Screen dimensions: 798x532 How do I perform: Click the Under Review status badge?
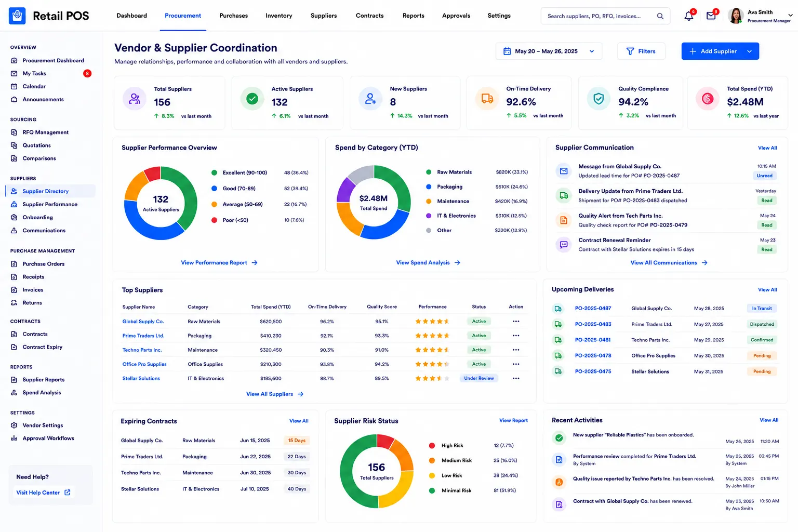coord(479,378)
